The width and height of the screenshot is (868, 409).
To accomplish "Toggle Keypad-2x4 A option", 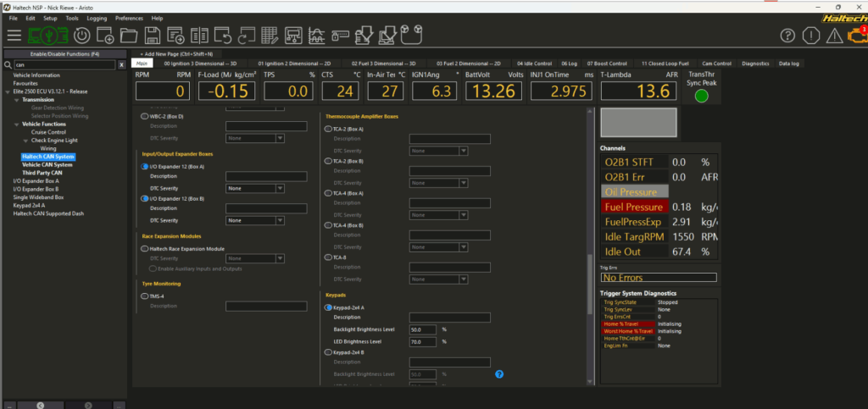I will 328,307.
